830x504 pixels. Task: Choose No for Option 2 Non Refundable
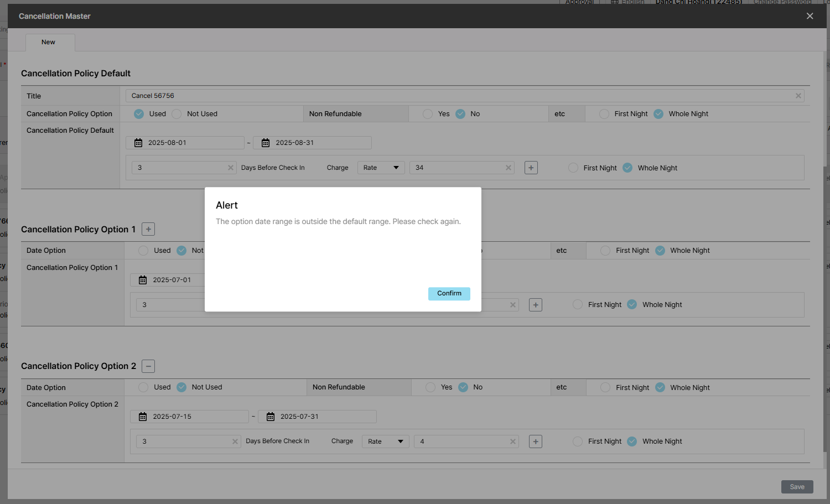tap(463, 387)
